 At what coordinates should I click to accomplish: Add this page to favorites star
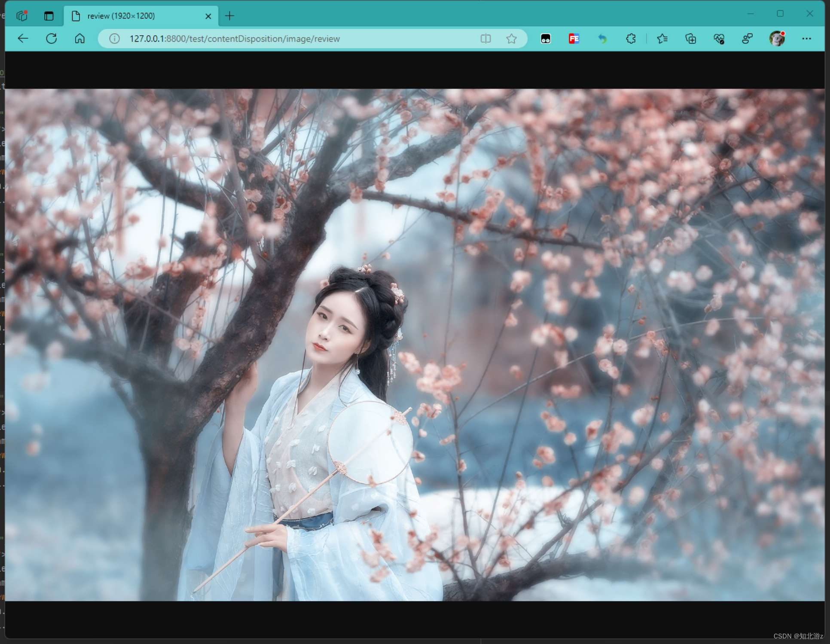click(511, 39)
